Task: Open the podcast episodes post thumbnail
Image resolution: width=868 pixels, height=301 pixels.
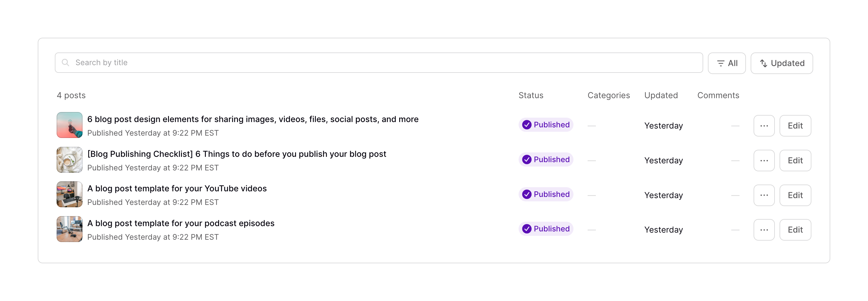Action: pos(69,229)
